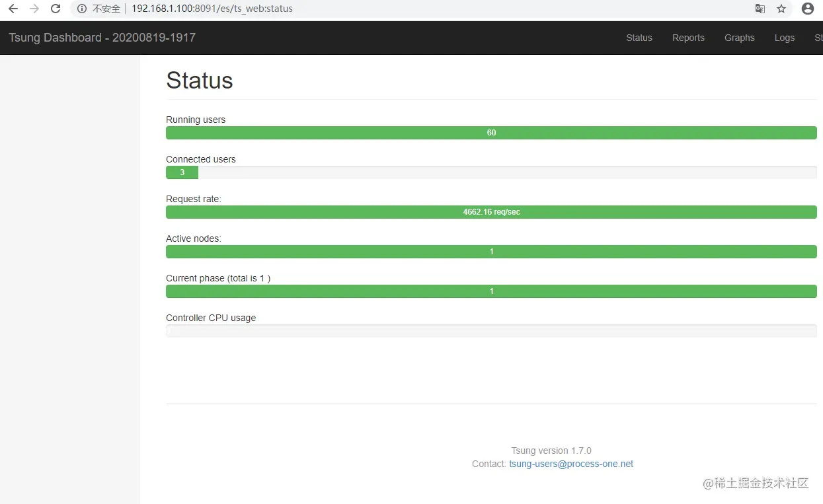Open the Tsung Dashboard title link
Screen dimensions: 823x504
102,38
